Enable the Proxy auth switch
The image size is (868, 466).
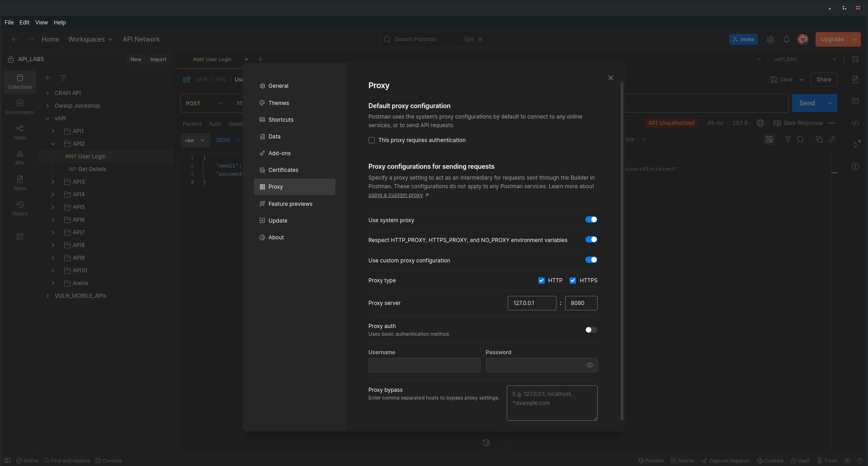pyautogui.click(x=591, y=330)
